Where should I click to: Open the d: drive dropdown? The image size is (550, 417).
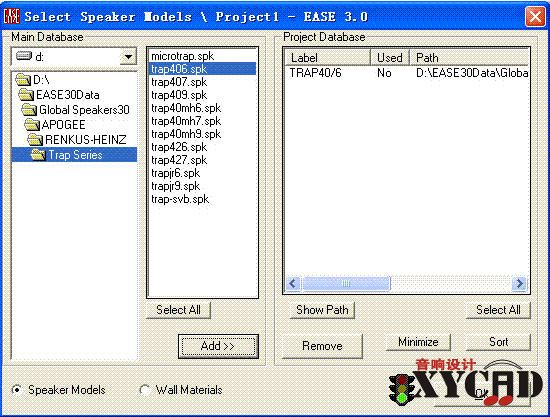pyautogui.click(x=128, y=57)
